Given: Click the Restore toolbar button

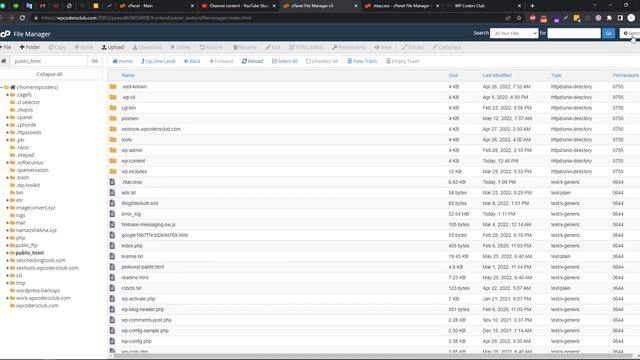Looking at the screenshot, I should click(211, 47).
